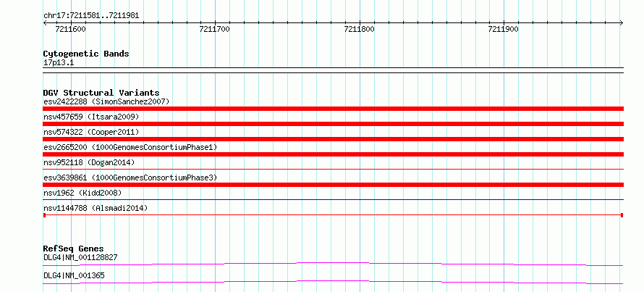Image resolution: width=644 pixels, height=292 pixels.
Task: Click the 7211900 ruler coordinate label
Action: click(504, 29)
